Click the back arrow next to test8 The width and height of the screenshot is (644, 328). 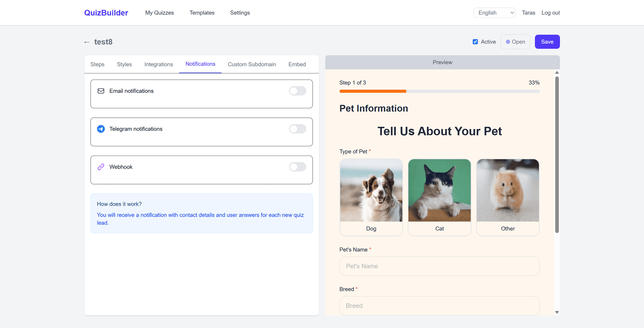(87, 42)
